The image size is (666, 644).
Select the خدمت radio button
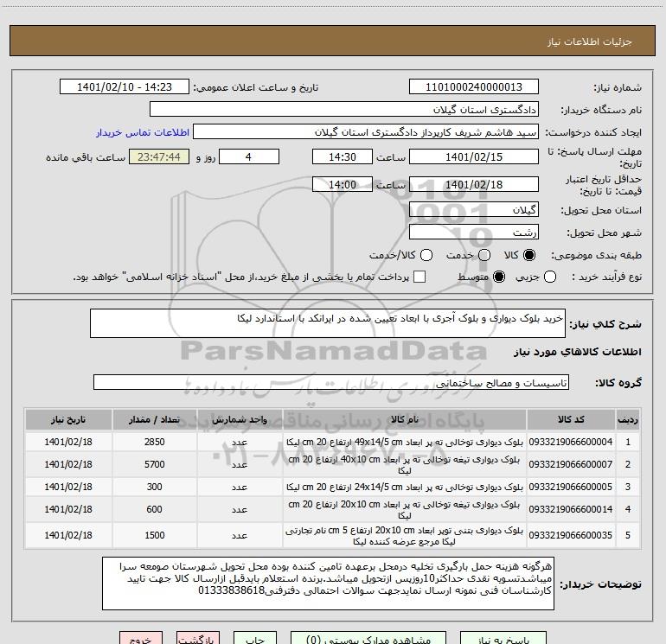coord(484,255)
